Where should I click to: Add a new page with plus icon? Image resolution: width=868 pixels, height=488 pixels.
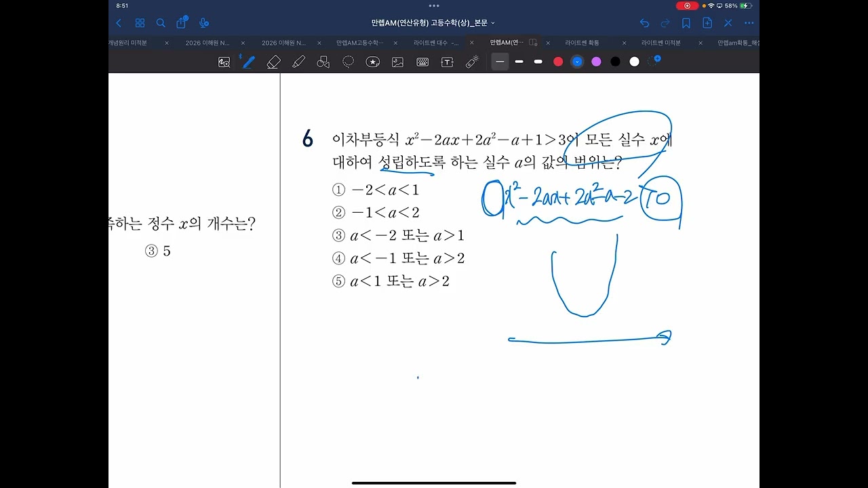707,23
